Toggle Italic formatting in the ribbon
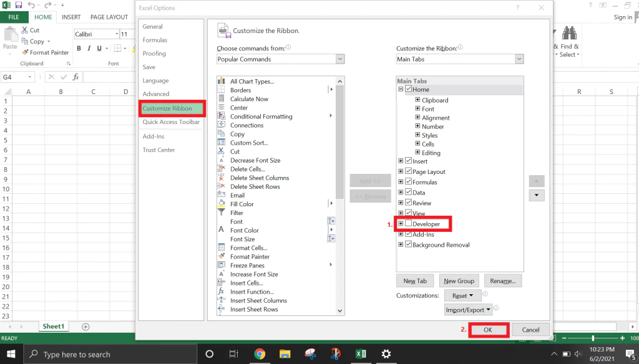This screenshot has width=639, height=364. click(x=89, y=48)
